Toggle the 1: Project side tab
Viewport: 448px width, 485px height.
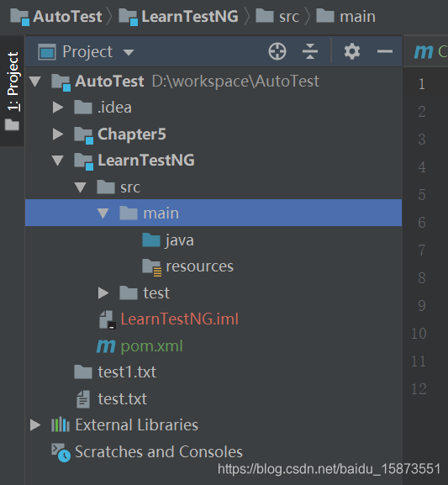(x=13, y=91)
